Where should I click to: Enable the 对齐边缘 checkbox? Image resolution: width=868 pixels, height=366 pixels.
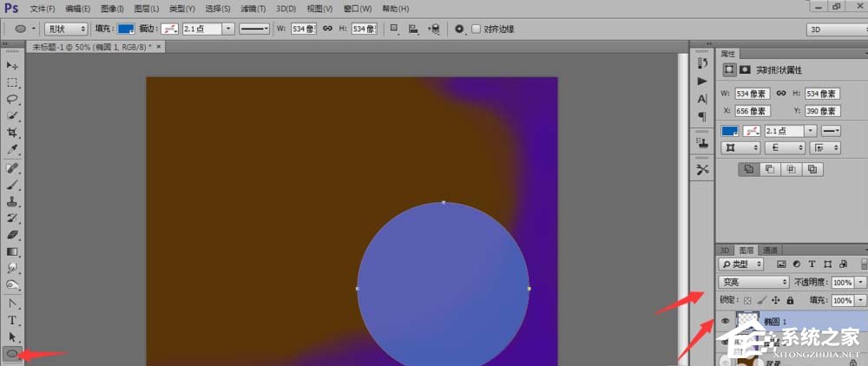[x=476, y=29]
